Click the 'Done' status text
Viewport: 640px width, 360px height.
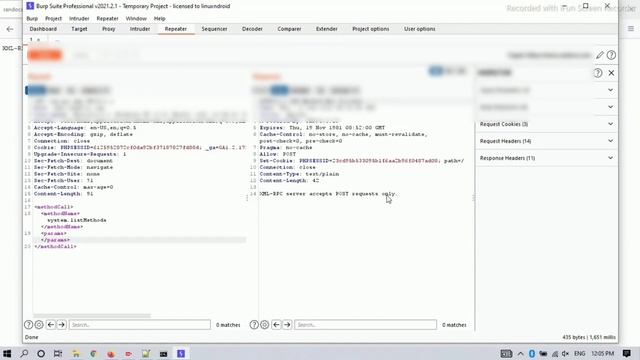[x=31, y=337]
